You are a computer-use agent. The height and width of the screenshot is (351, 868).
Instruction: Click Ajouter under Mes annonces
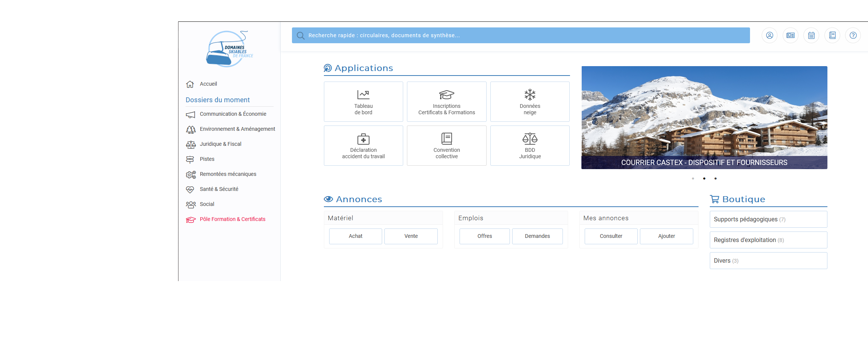[x=666, y=236]
